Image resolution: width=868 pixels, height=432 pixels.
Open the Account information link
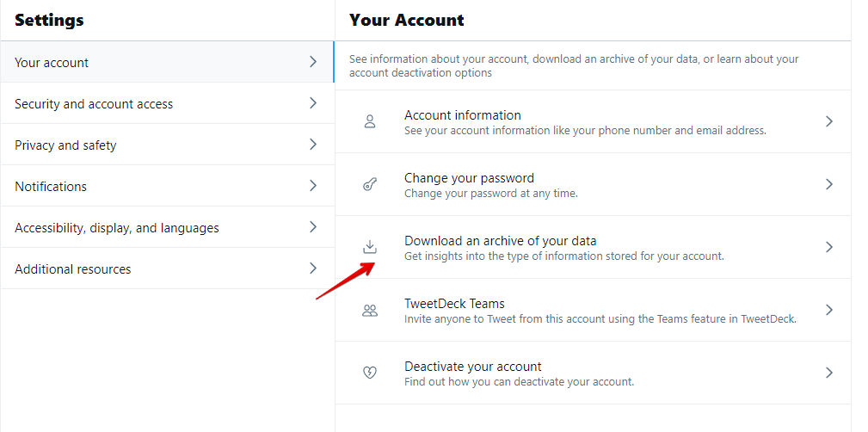coord(463,115)
